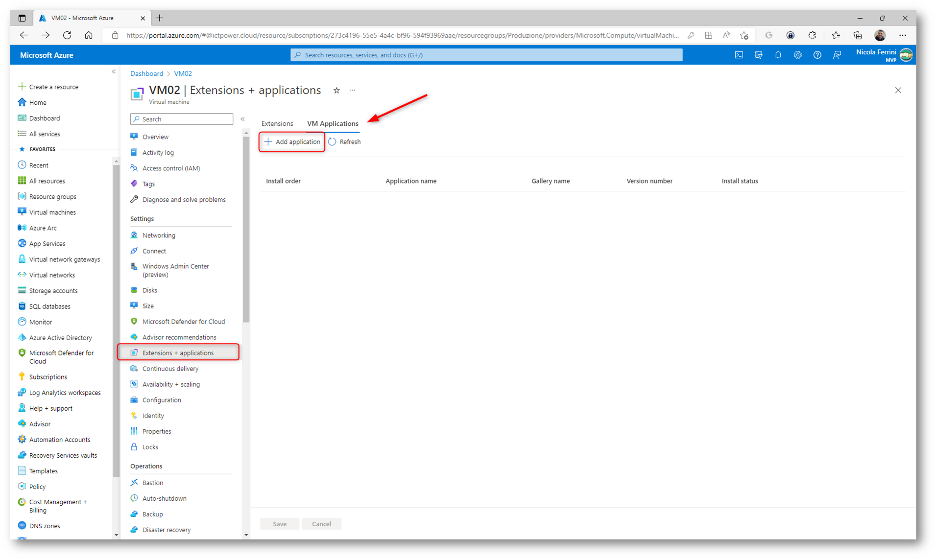Viewport: 937px width, 560px height.
Task: Go to Dashboard breadcrumb link
Action: click(146, 73)
